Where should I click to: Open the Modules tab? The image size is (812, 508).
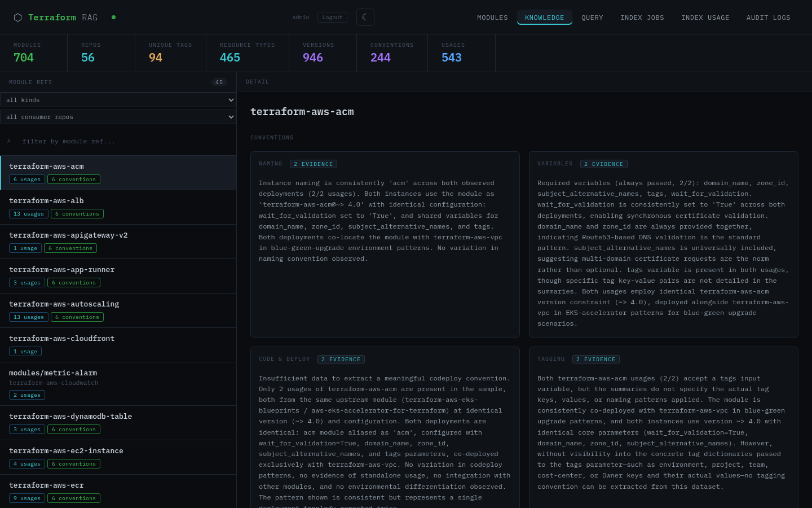click(x=492, y=17)
